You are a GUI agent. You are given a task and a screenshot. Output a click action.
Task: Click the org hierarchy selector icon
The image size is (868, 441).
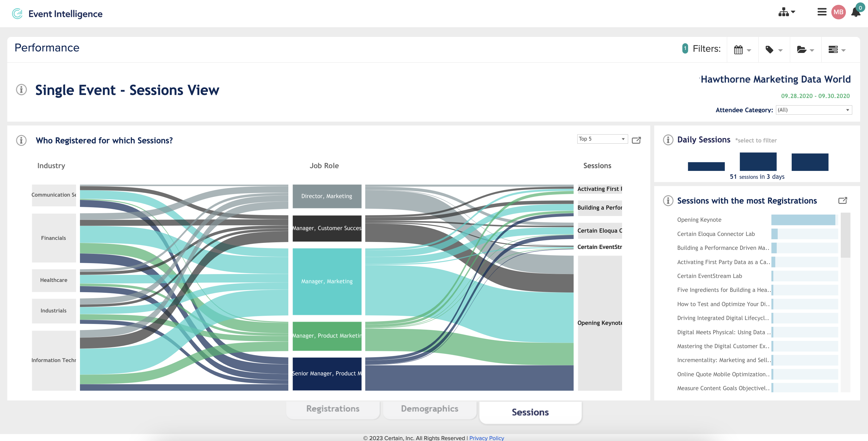click(784, 12)
